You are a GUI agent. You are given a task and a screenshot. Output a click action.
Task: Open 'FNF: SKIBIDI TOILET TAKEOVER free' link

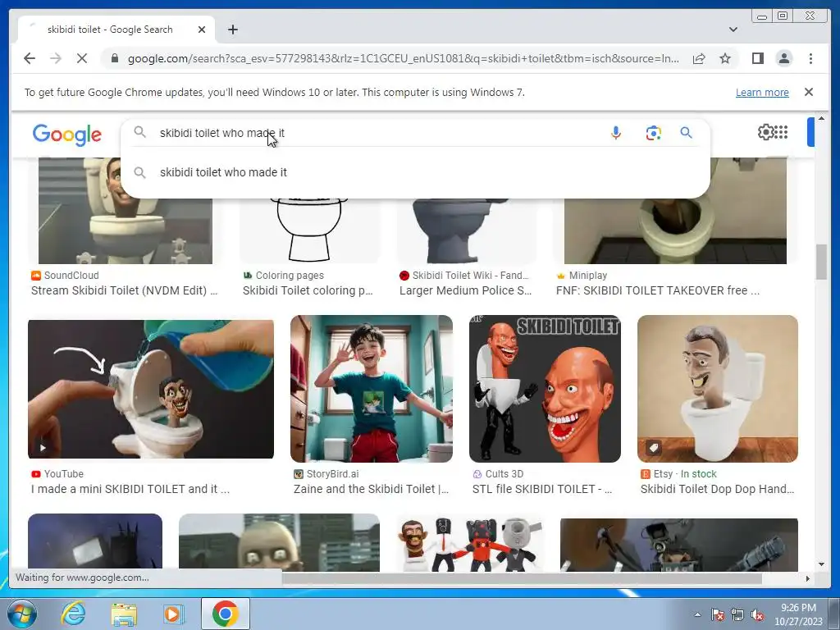pos(658,290)
